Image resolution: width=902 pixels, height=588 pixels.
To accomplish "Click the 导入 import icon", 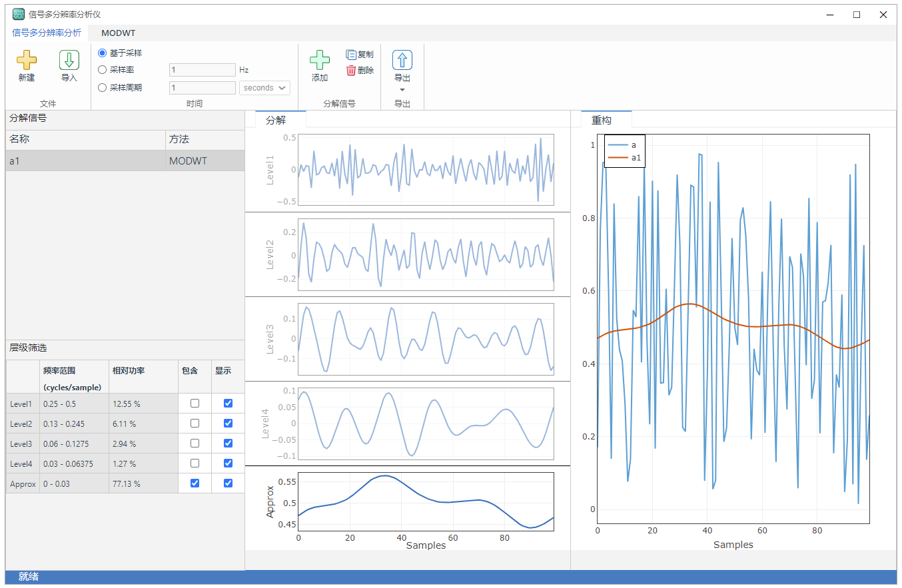I will (x=69, y=60).
